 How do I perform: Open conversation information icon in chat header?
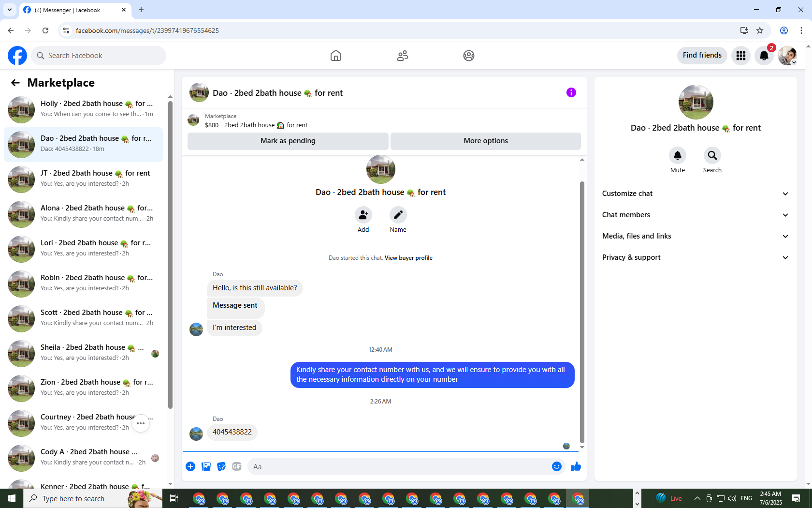coord(571,92)
